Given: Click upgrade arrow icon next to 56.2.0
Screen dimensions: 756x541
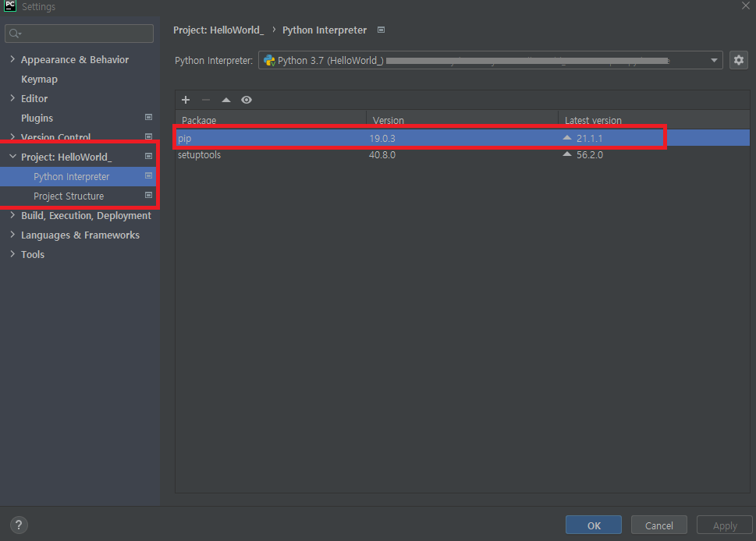Looking at the screenshot, I should pos(567,154).
